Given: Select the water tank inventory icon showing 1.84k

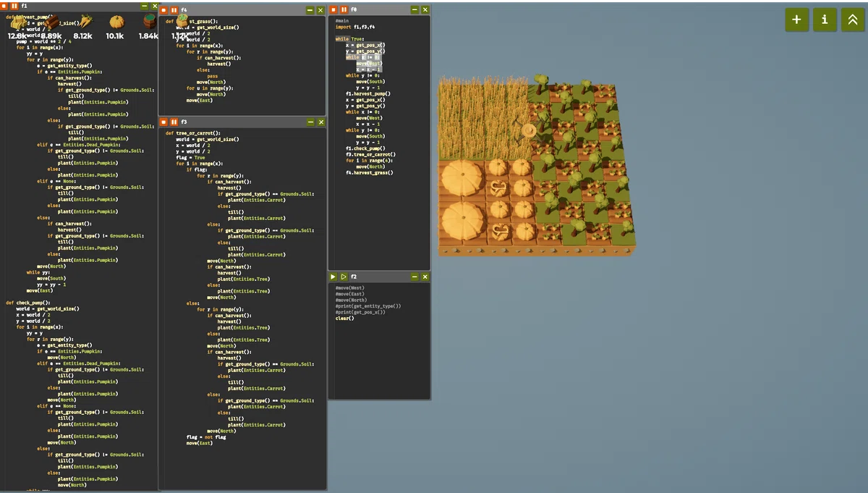Looking at the screenshot, I should click(149, 22).
